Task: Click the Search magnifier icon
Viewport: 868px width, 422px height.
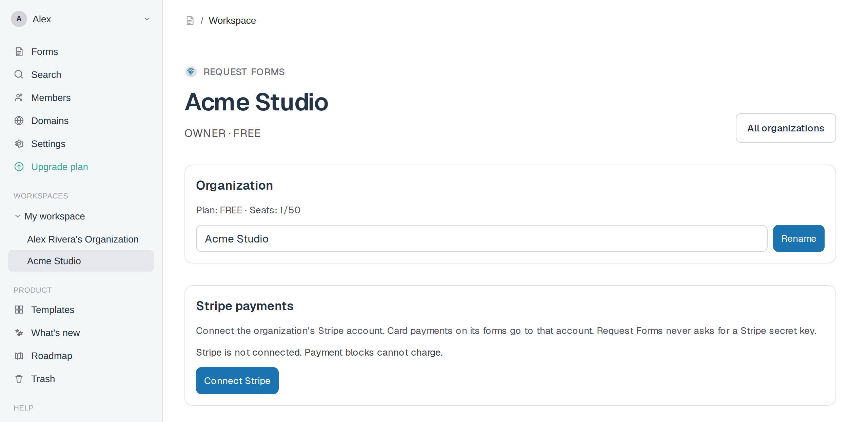Action: [19, 75]
